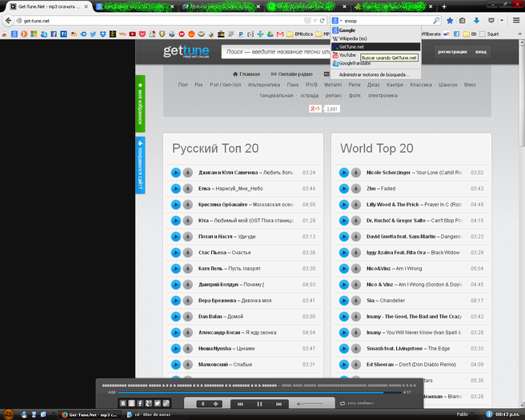Viewport: 525px width, 420px height.
Task: Open YouTube bookmark in bookmarks bar
Action: (132, 34)
